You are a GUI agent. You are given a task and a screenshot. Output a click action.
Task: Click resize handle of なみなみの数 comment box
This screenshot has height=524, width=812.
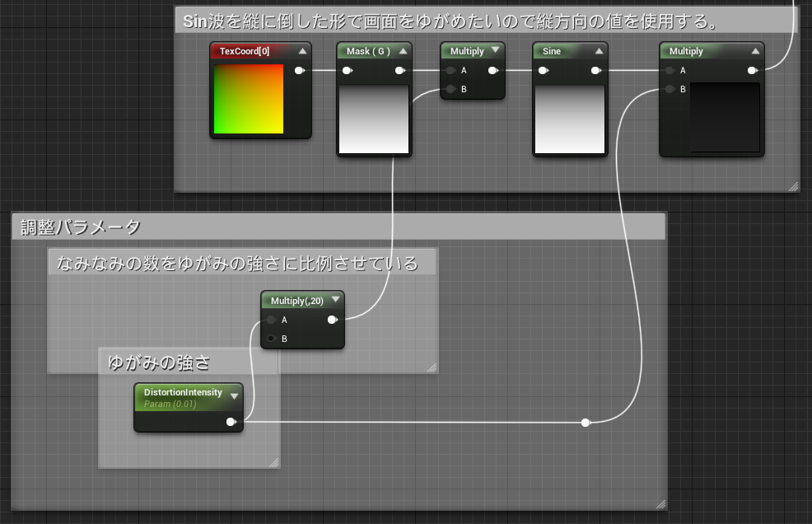coord(432,367)
